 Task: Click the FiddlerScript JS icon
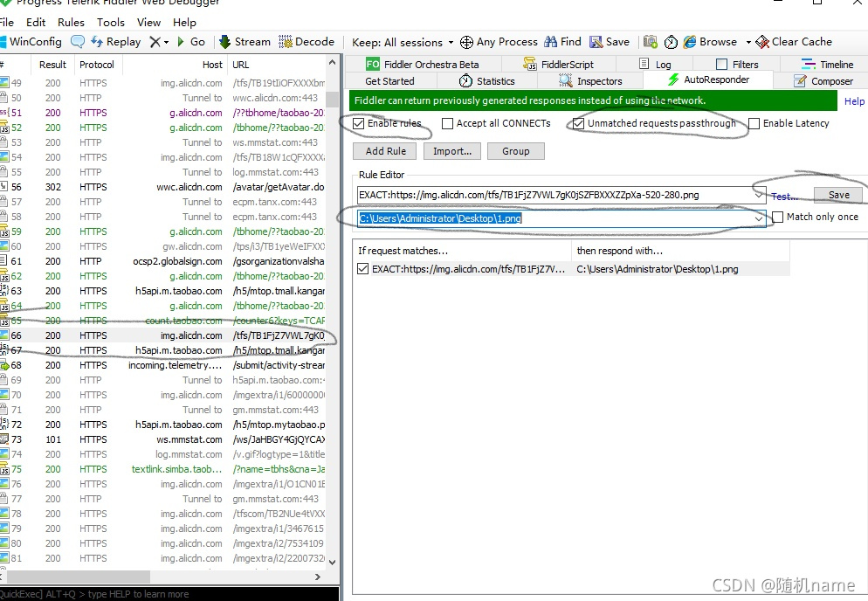(530, 65)
